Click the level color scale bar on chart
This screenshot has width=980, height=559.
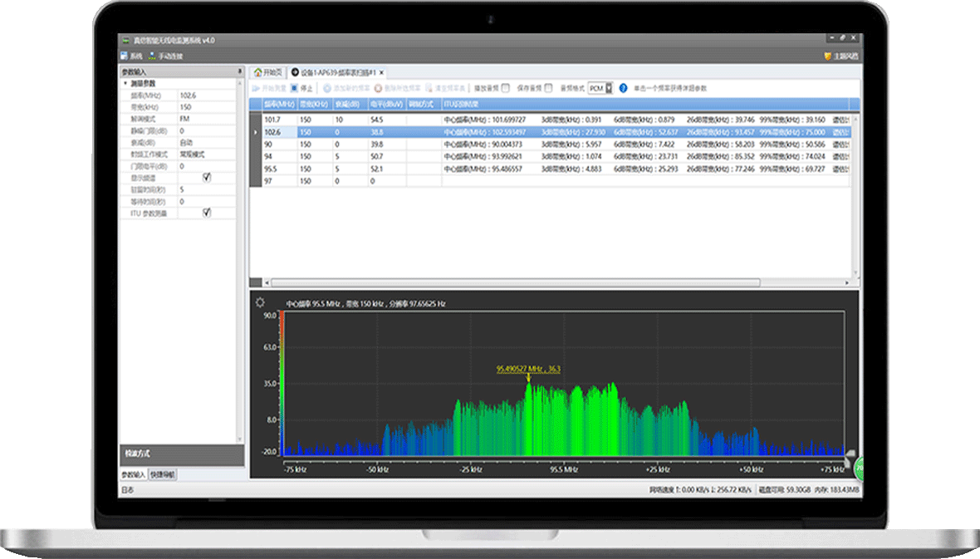282,383
